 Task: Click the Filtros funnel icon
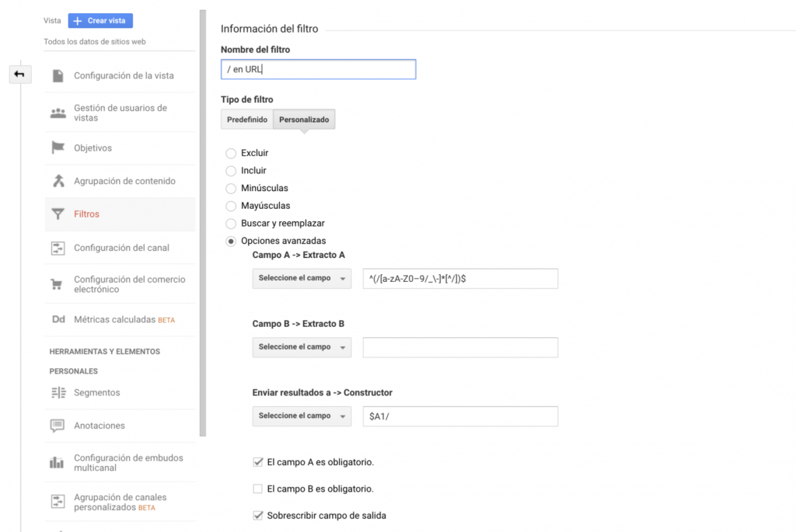click(x=58, y=214)
